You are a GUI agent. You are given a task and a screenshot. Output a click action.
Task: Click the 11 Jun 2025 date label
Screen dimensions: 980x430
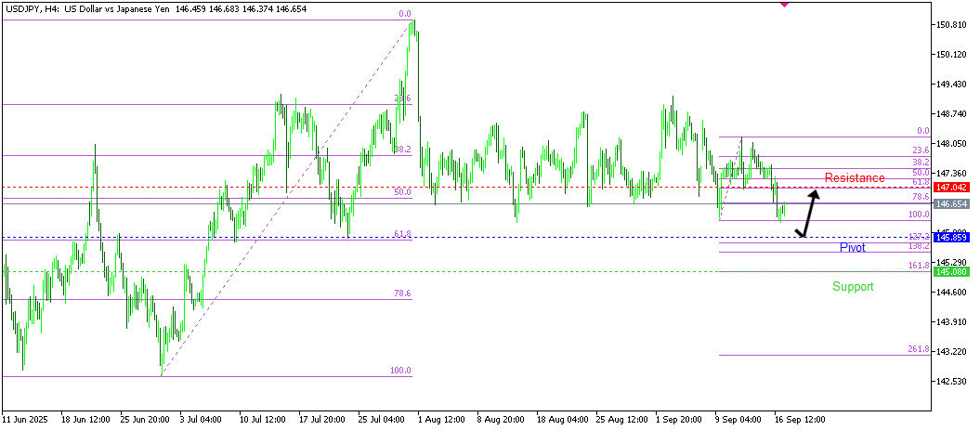coord(24,419)
